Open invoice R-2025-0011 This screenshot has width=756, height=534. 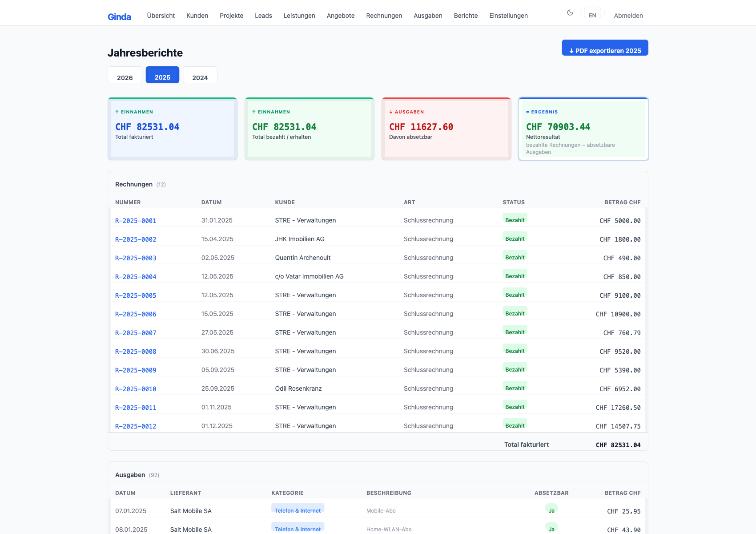point(136,408)
